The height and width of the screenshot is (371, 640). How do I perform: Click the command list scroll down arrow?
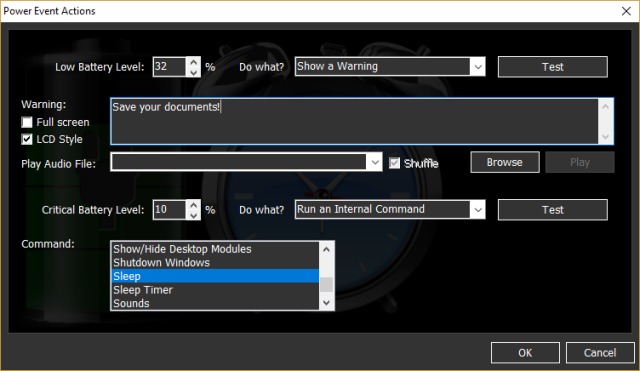pyautogui.click(x=326, y=302)
